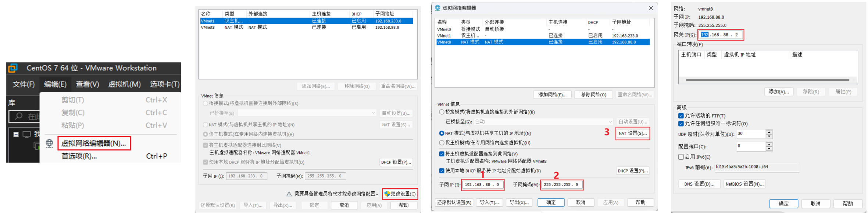Click the DNS 设置(D) button
Viewport: 868px width, 213px height.
click(699, 184)
